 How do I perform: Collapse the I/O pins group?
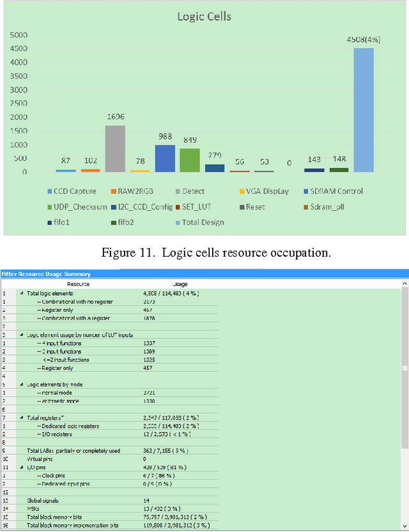(20, 467)
